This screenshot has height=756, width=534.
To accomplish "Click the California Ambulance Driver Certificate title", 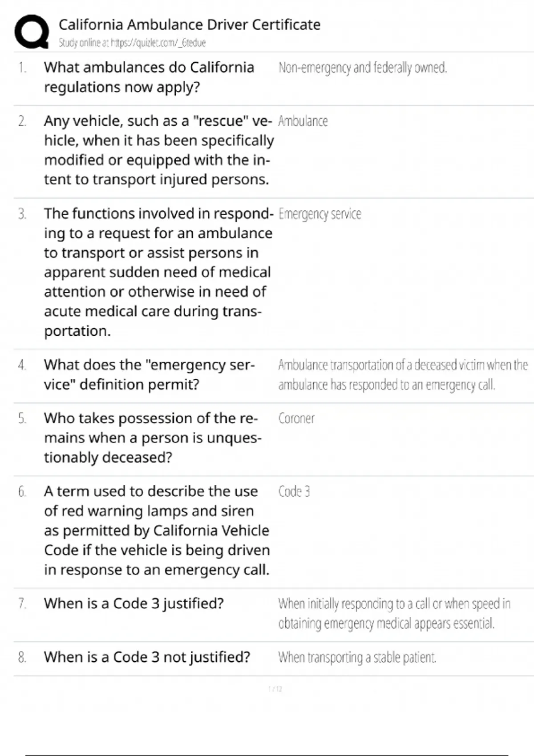I will coord(189,24).
